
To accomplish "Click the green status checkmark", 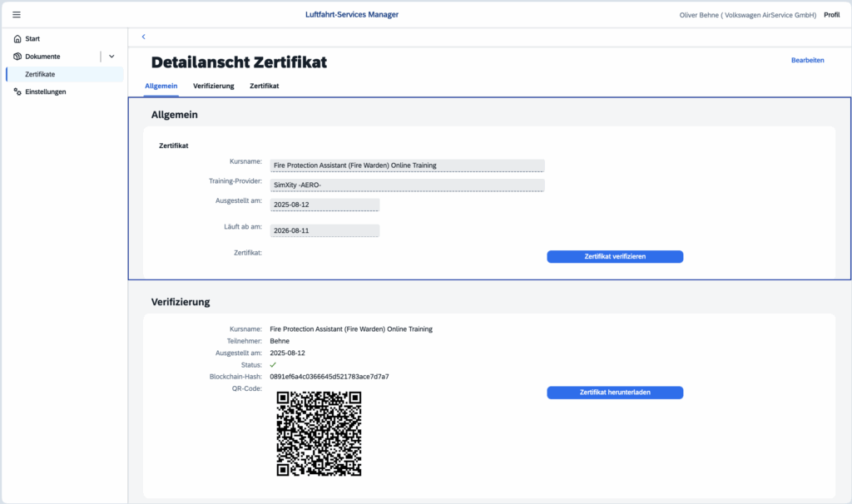I will [273, 365].
